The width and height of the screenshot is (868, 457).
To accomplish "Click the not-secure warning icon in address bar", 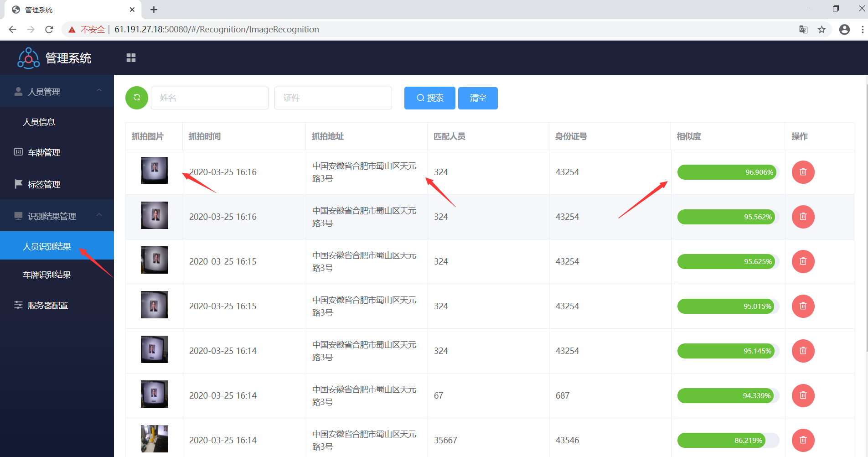I will point(72,30).
